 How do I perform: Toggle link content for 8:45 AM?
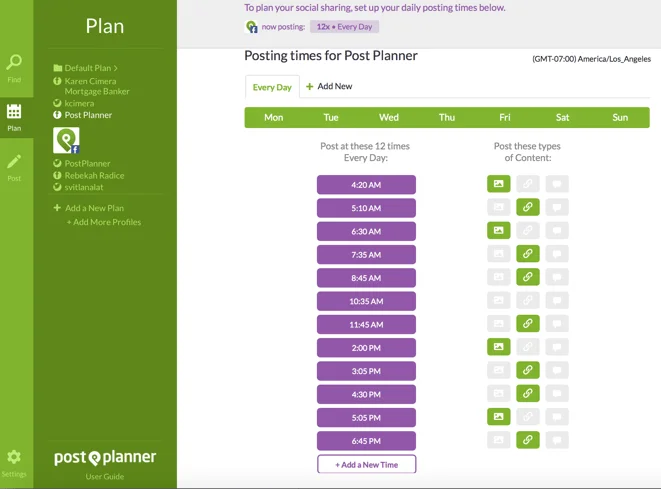[x=528, y=277]
